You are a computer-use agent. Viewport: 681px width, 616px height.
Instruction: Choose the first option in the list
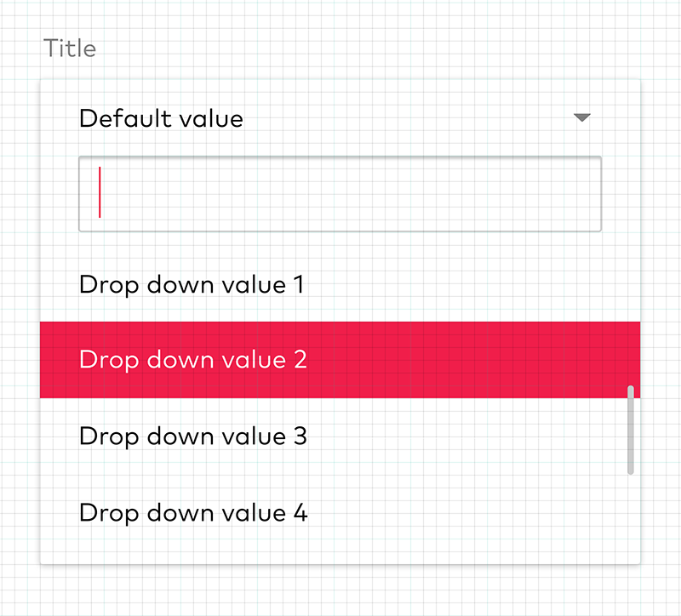(x=192, y=284)
